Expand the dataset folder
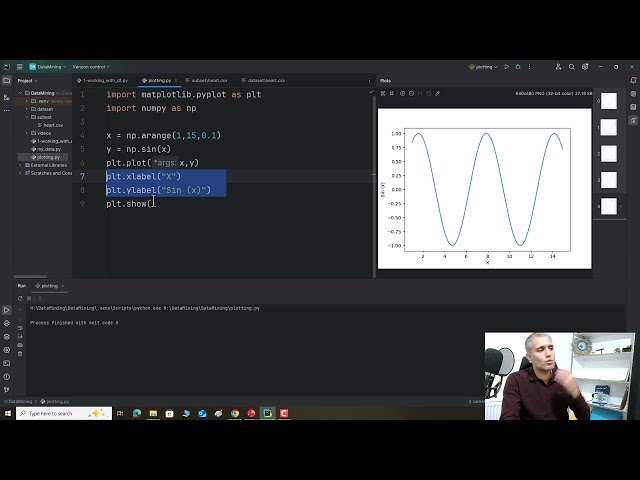640x480 pixels. click(x=27, y=109)
